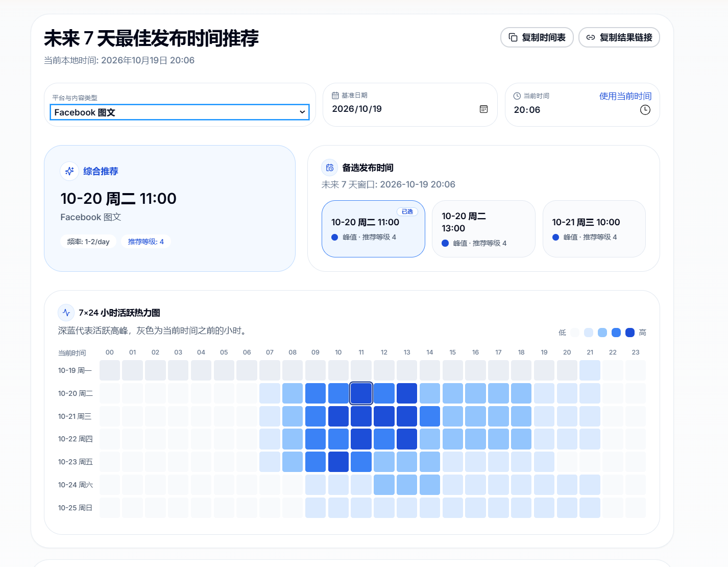728x567 pixels.
Task: Click 使用当前时间 link
Action: [625, 96]
